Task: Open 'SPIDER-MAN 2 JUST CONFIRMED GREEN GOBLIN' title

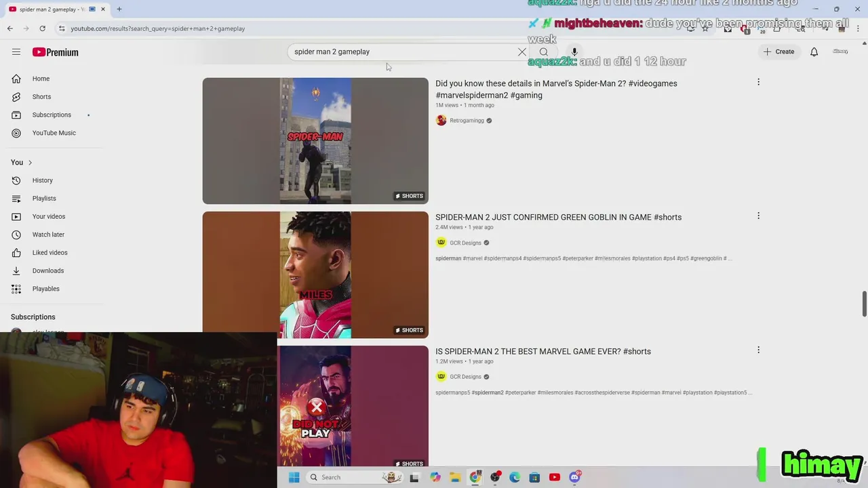Action: [x=558, y=218]
